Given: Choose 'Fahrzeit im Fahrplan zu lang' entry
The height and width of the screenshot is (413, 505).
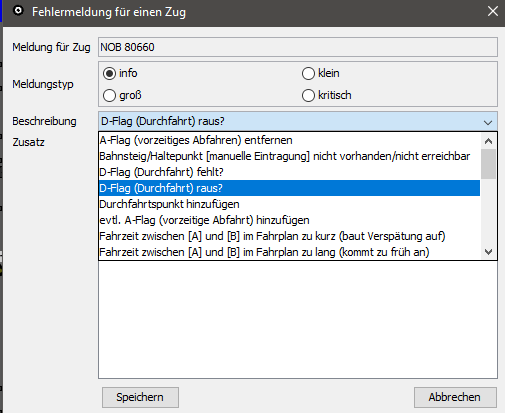Looking at the screenshot, I should point(289,252).
